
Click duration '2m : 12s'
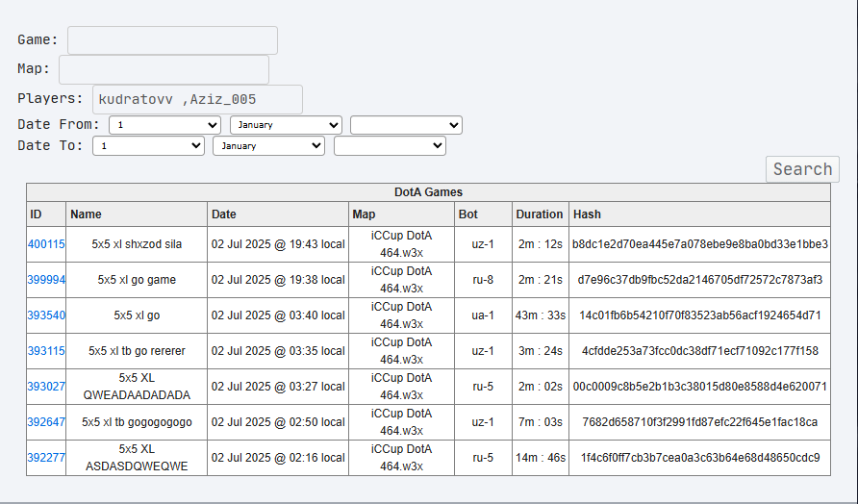[540, 244]
